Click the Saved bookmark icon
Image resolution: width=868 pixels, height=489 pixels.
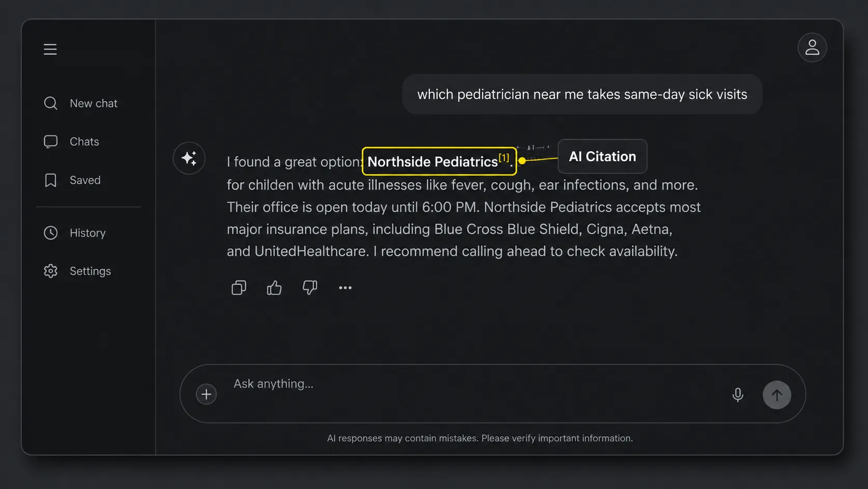click(50, 180)
